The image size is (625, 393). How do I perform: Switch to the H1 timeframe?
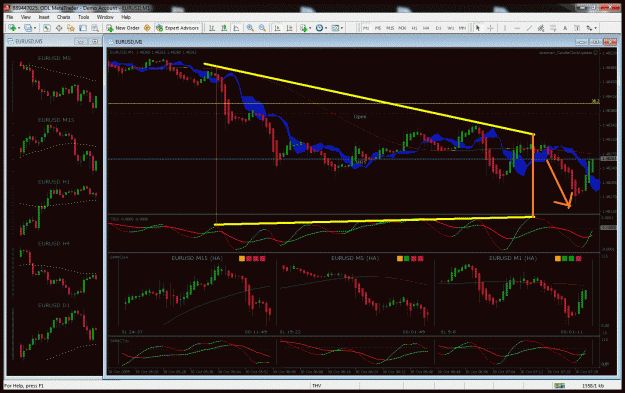pyautogui.click(x=414, y=28)
